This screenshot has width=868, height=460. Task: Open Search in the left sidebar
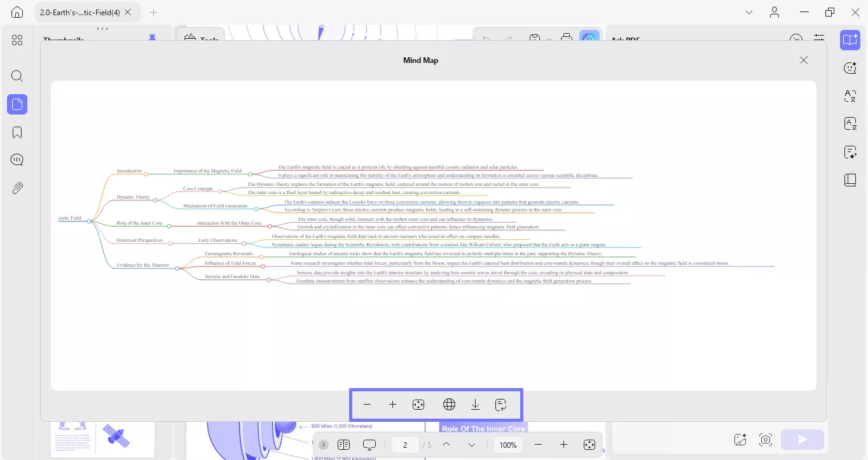point(17,76)
